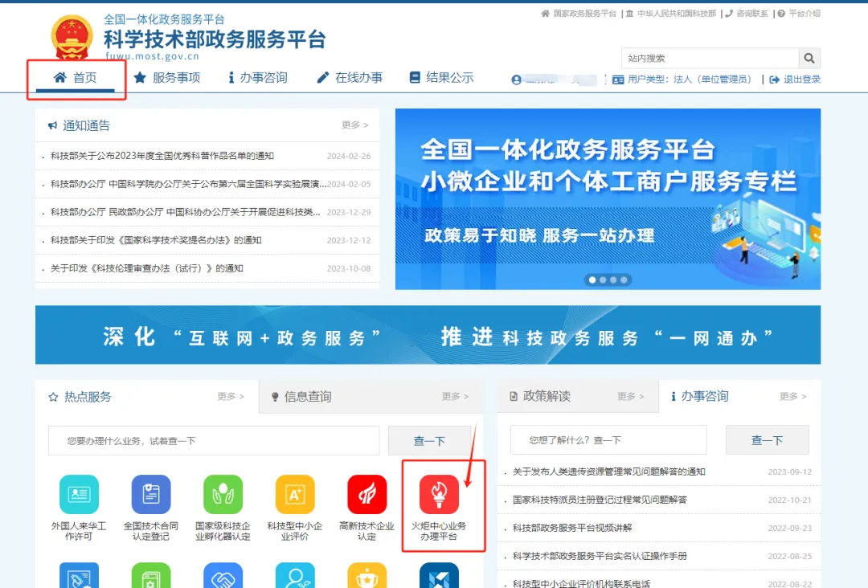The height and width of the screenshot is (588, 868).
Task: Expand 更多 in 通知通告 section
Action: pos(354,125)
